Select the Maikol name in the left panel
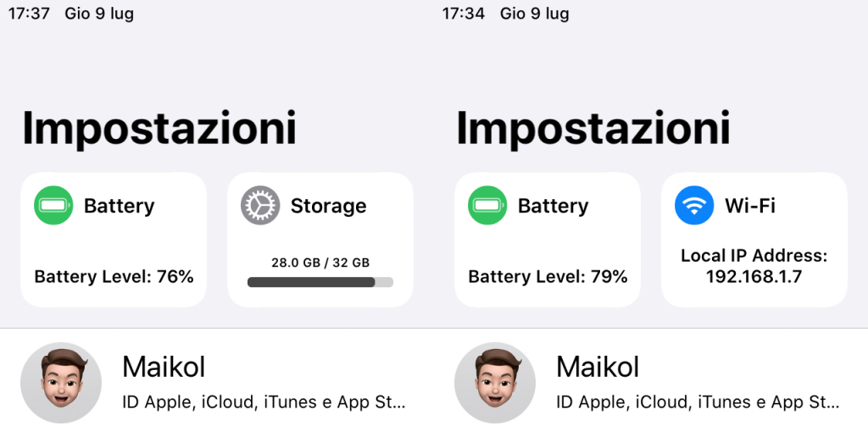868x437 pixels. (164, 368)
